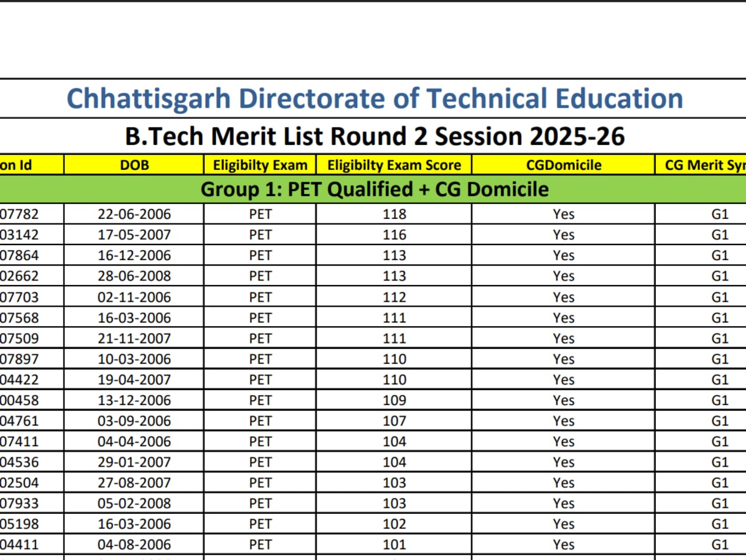Click the DOB cell 28-06-2008

coord(134,276)
